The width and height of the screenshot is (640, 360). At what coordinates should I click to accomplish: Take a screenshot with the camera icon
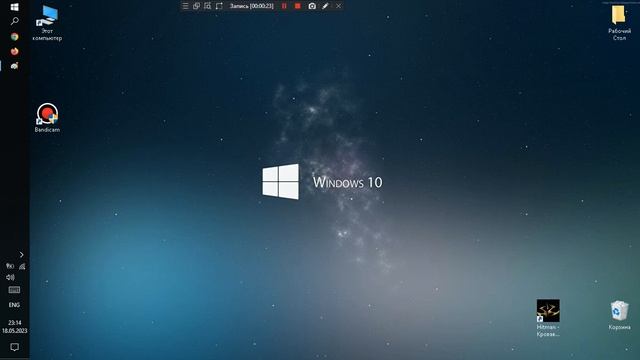tap(312, 6)
